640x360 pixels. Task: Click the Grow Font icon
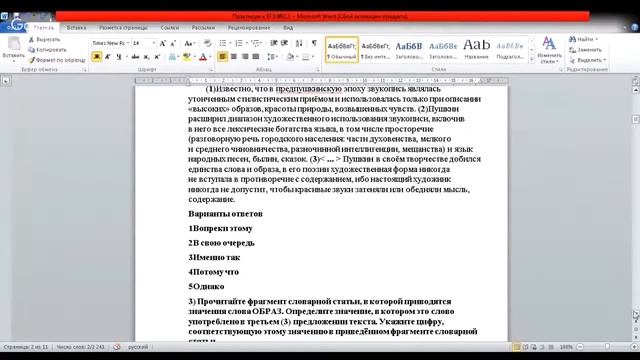point(162,43)
